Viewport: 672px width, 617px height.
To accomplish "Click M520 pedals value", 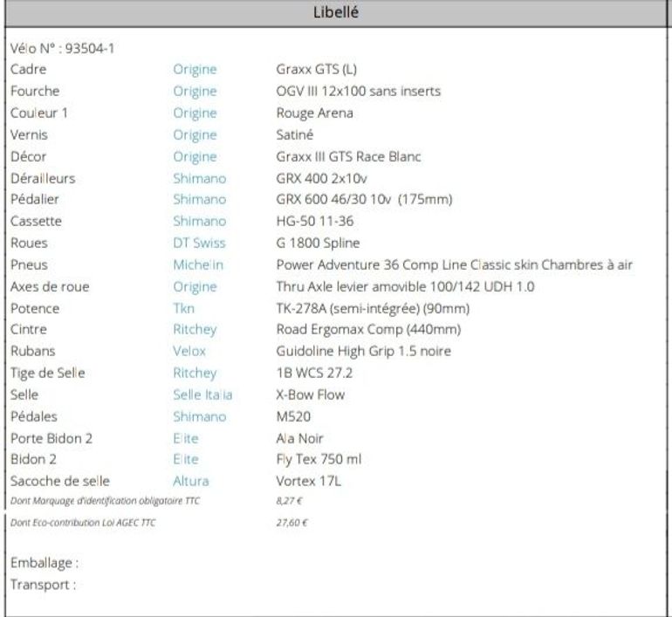I will pyautogui.click(x=293, y=416).
